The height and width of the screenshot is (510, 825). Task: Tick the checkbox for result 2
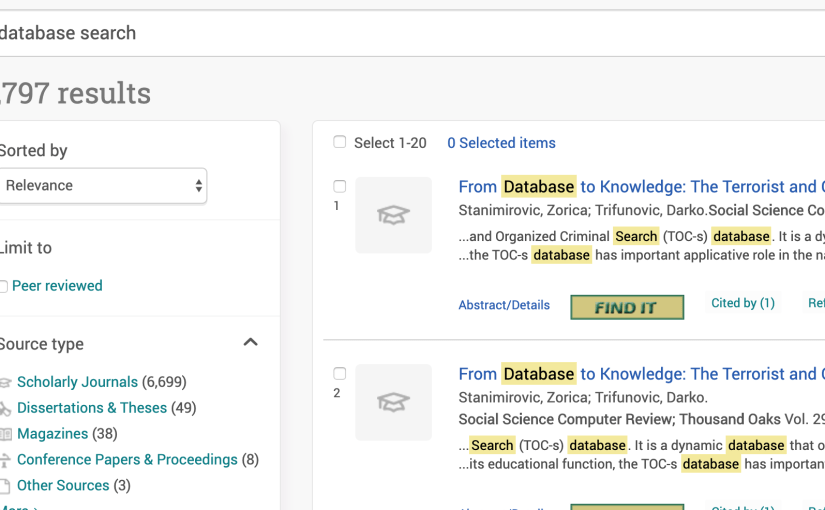tap(339, 373)
